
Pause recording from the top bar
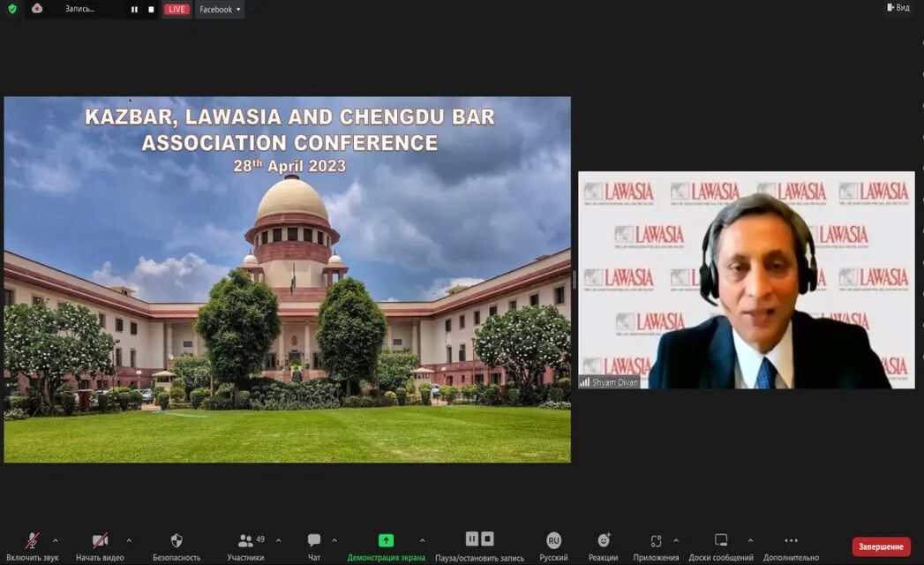[x=134, y=10]
